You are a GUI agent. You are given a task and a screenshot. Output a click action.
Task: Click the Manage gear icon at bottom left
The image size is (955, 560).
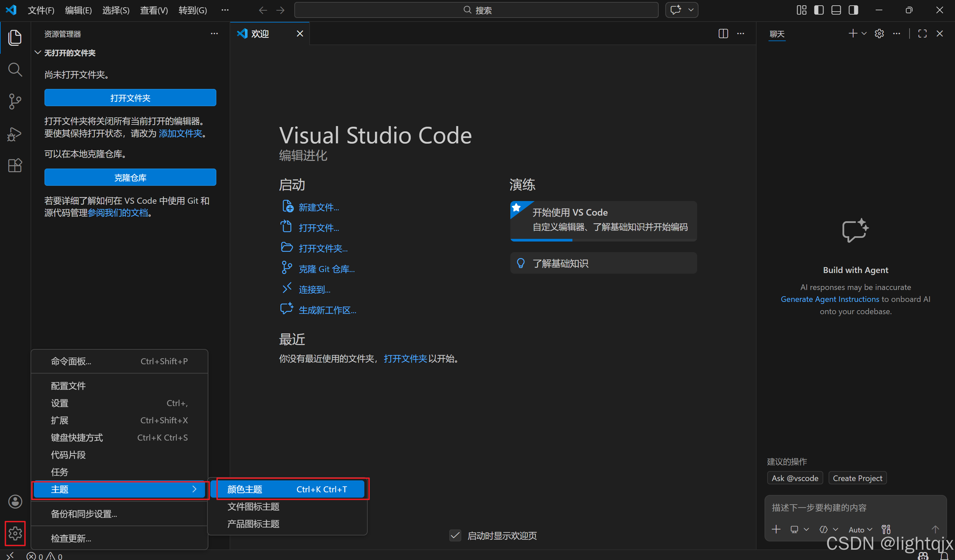pos(15,533)
